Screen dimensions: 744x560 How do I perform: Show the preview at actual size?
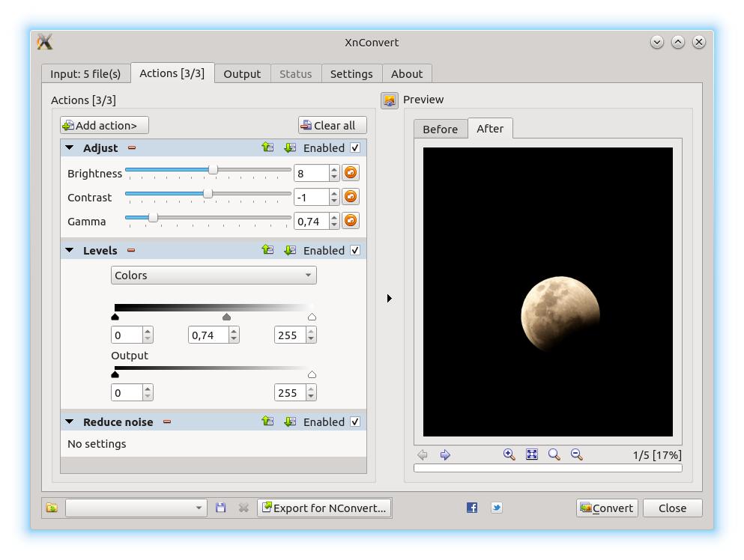point(554,454)
